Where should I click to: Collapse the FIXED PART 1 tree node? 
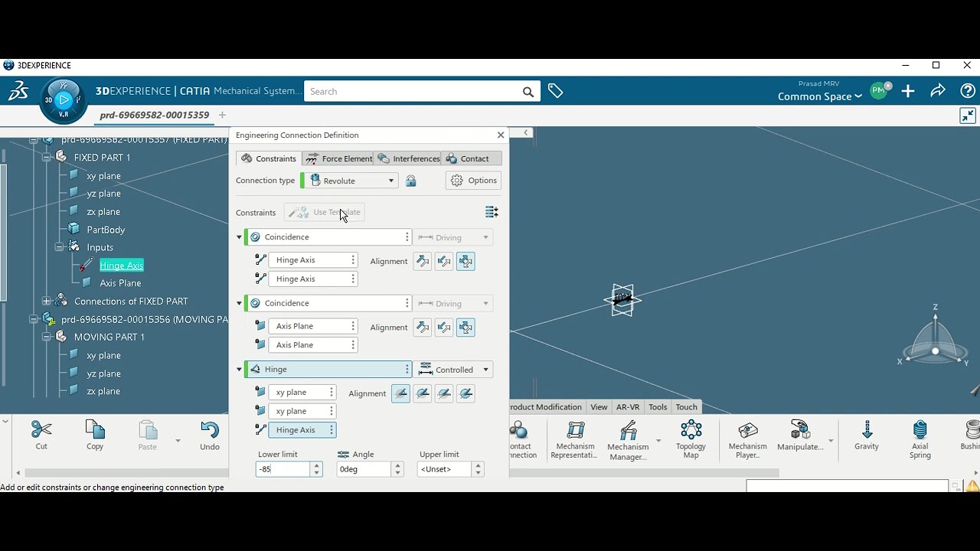[47, 157]
